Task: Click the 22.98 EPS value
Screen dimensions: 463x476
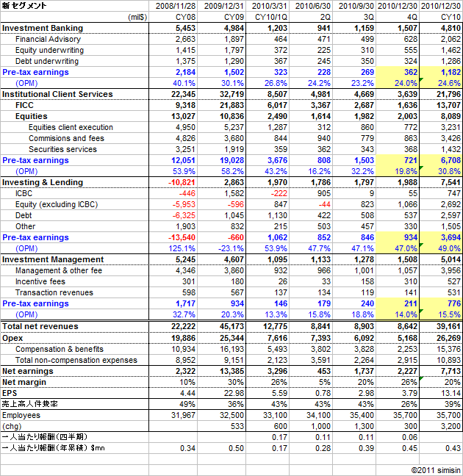Action: click(234, 393)
